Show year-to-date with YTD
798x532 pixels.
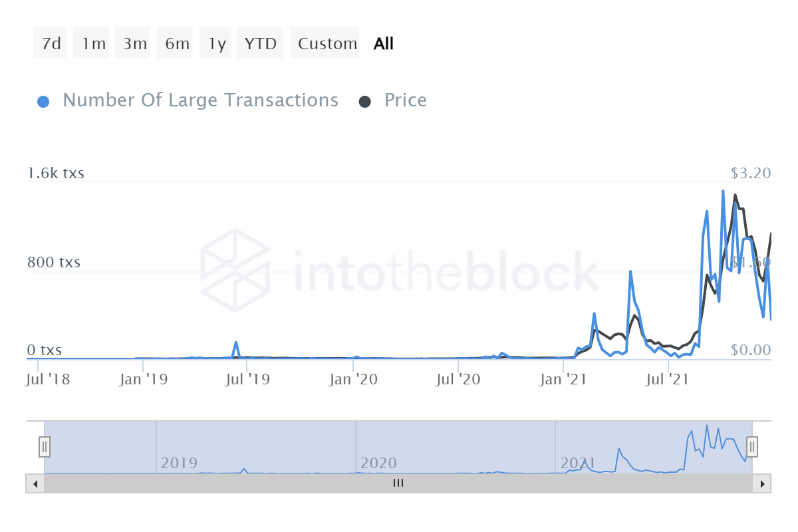coord(260,44)
